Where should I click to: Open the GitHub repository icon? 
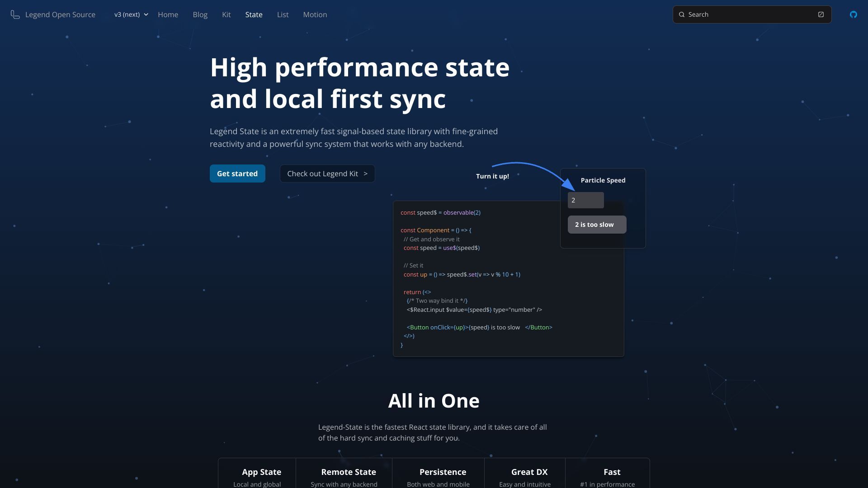click(x=853, y=14)
